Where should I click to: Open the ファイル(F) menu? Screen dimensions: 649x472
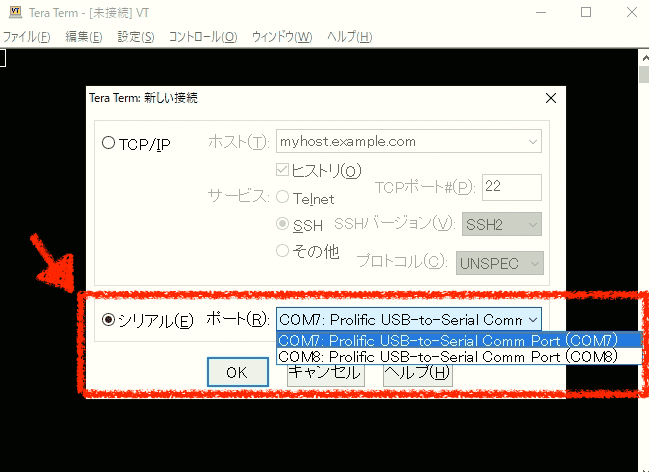pos(26,37)
